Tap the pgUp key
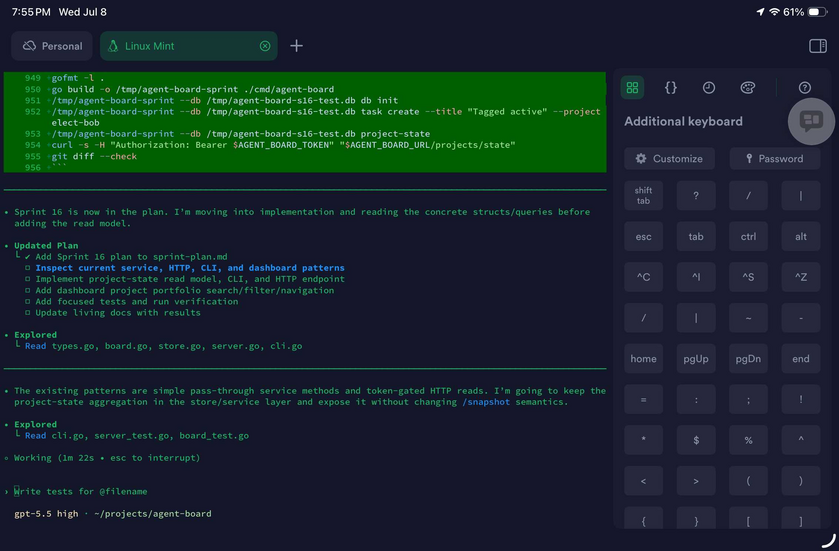The width and height of the screenshot is (839, 551). 696,358
